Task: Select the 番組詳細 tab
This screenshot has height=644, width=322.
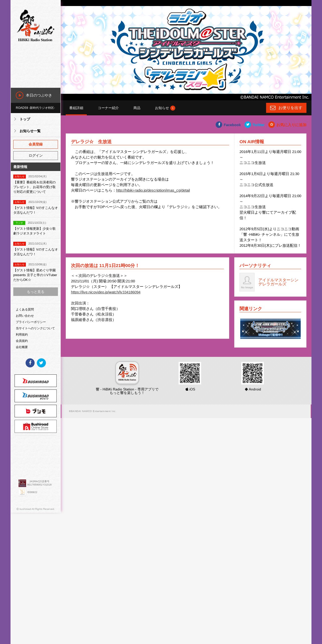Action: [x=76, y=108]
